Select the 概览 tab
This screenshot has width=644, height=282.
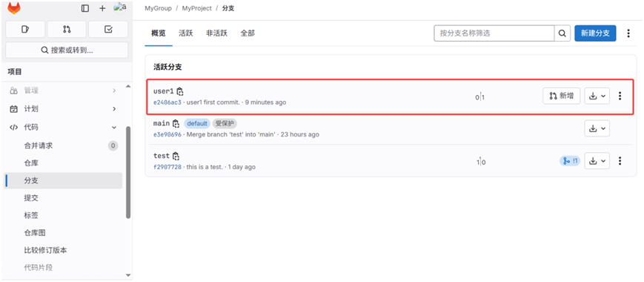[159, 33]
